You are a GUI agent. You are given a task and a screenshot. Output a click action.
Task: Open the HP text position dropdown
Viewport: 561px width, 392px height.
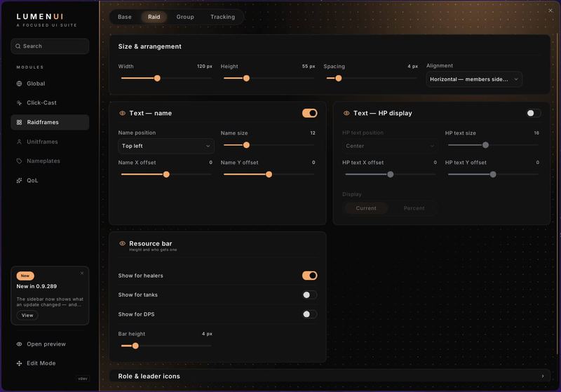(x=390, y=146)
